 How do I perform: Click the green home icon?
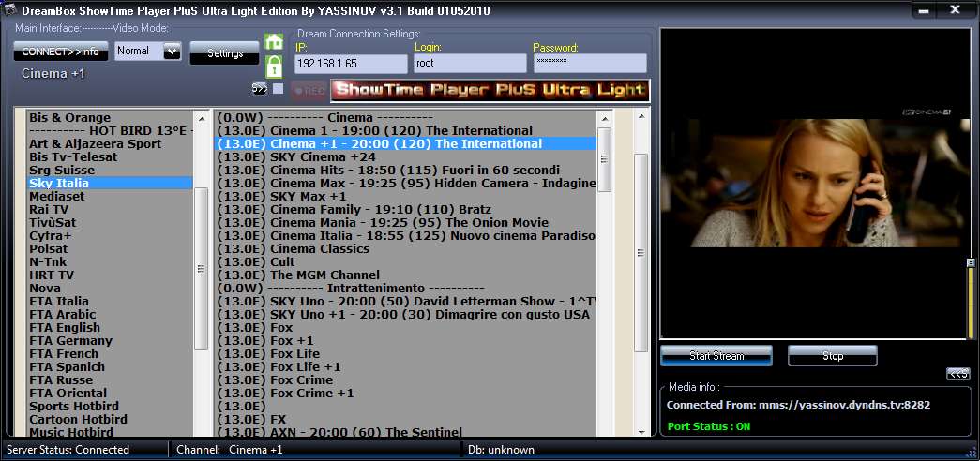click(x=274, y=42)
